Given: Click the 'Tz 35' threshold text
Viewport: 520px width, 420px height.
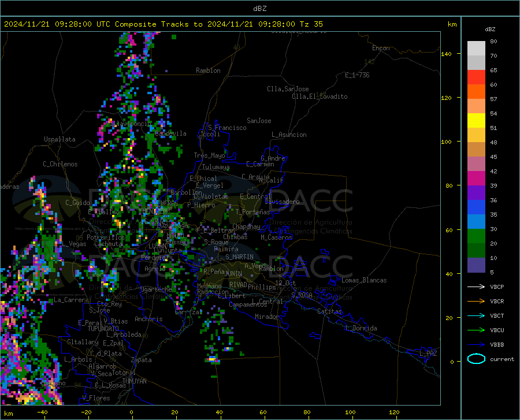Looking at the screenshot, I should tap(311, 24).
